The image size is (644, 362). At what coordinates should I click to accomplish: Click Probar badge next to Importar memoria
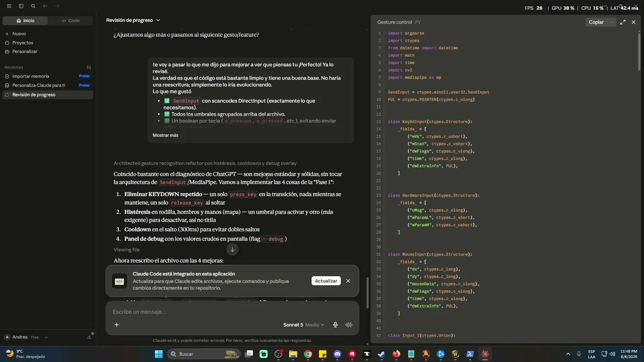point(85,76)
